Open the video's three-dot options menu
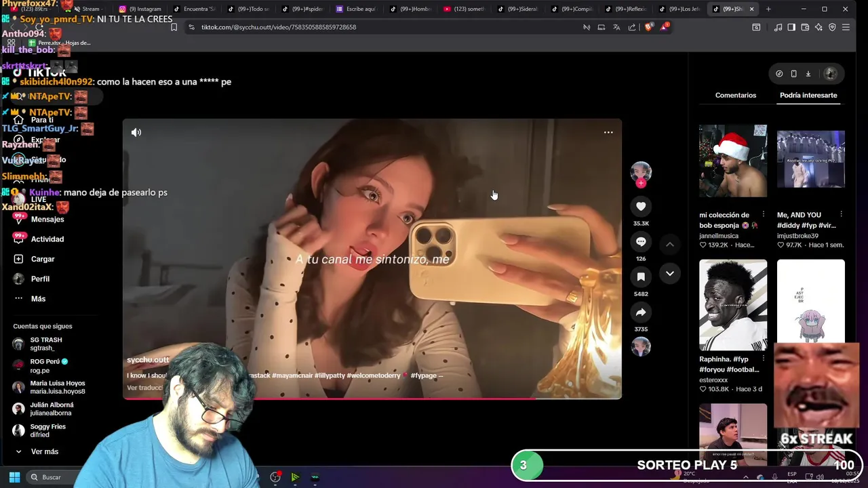The image size is (868, 488). click(608, 132)
